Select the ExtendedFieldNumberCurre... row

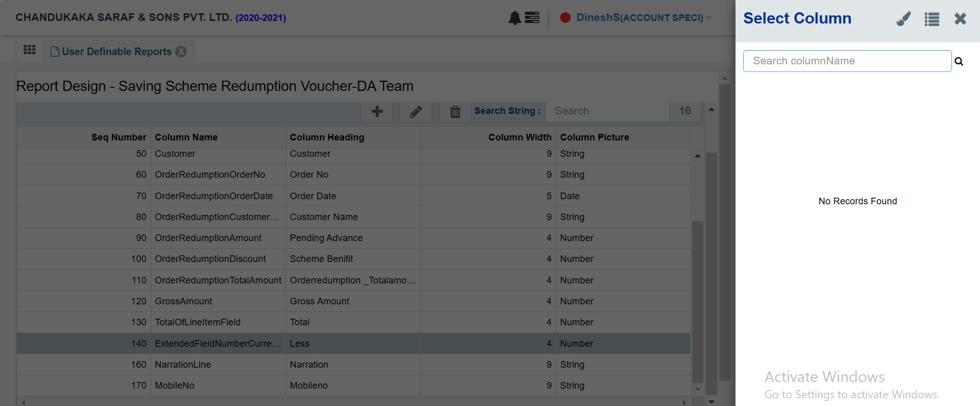[353, 344]
